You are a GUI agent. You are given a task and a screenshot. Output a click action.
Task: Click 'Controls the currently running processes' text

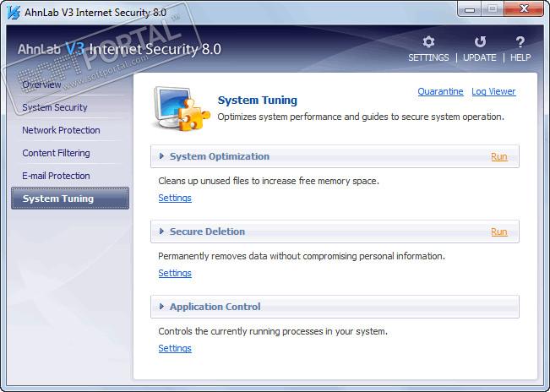tap(273, 331)
